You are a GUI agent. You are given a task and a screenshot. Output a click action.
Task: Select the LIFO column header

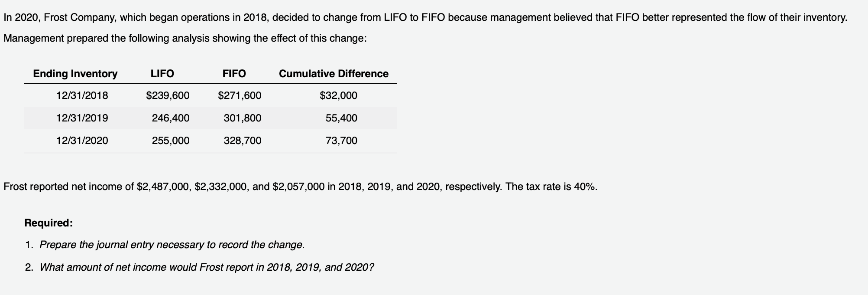pyautogui.click(x=162, y=74)
